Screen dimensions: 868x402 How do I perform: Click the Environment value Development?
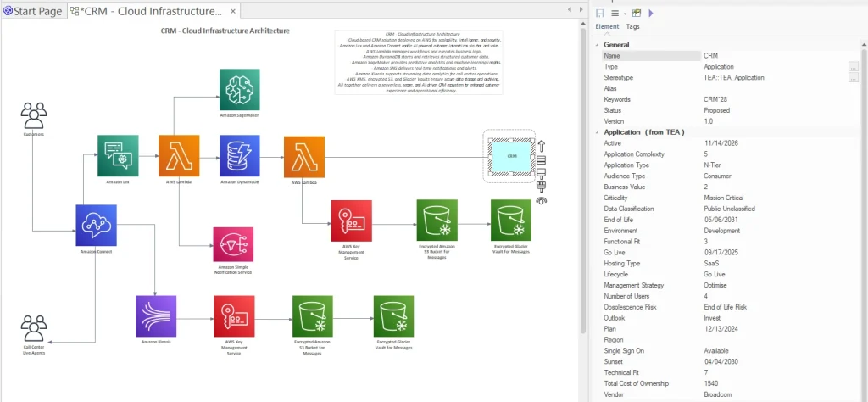click(x=721, y=231)
